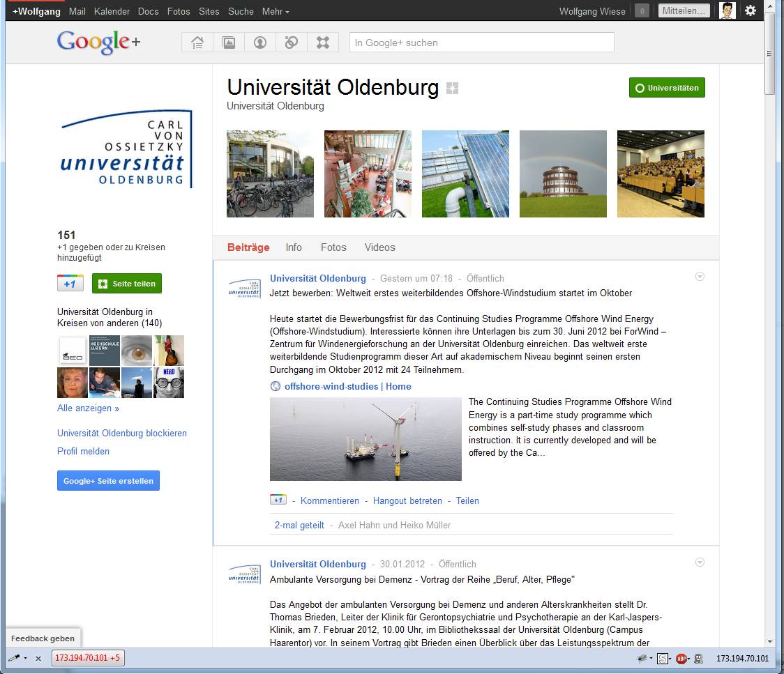Image resolution: width=784 pixels, height=674 pixels.
Task: Open Docs in the top navigation bar
Action: (x=149, y=11)
